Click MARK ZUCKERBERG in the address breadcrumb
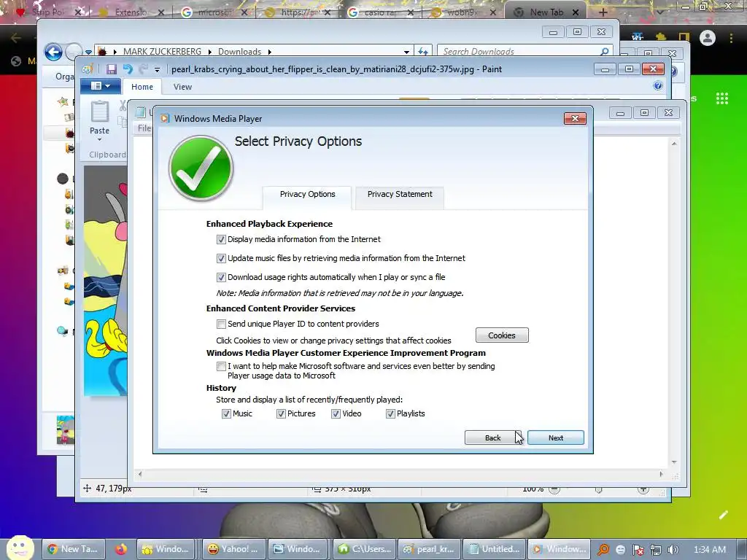747x560 pixels. pos(163,52)
